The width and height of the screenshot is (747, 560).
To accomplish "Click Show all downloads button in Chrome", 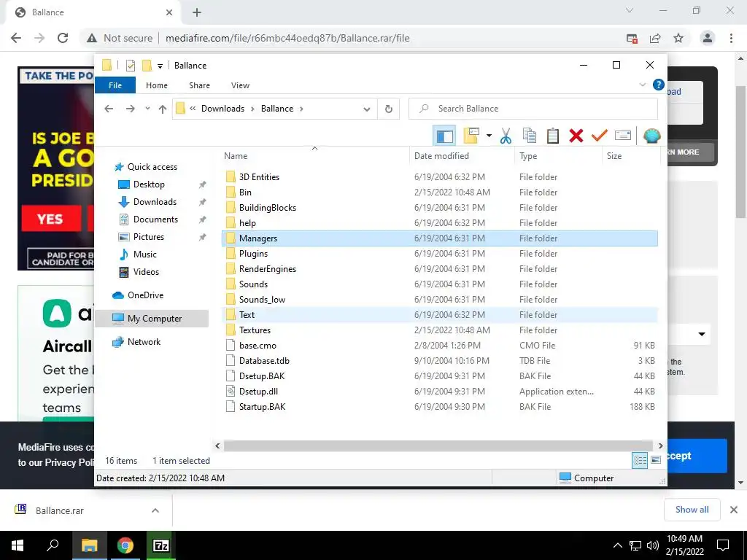I will 692,510.
